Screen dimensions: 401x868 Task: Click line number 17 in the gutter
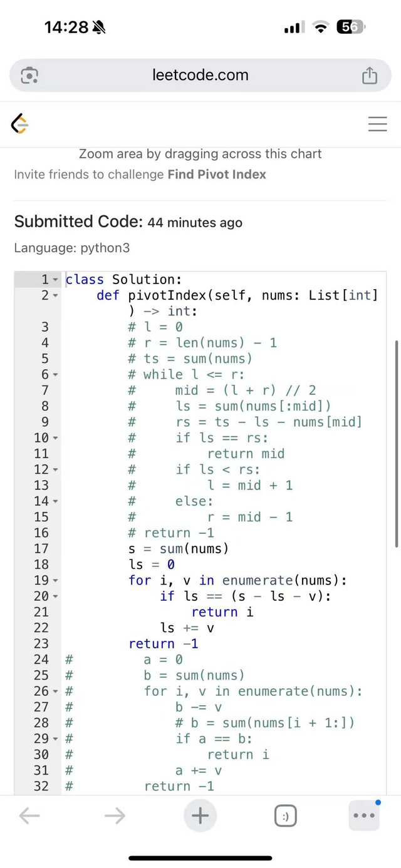tap(41, 549)
